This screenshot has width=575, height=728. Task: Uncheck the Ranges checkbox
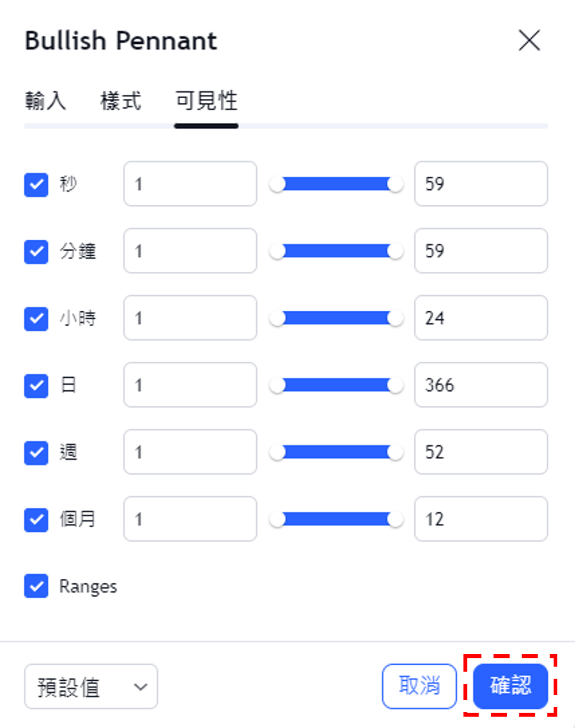point(36,586)
